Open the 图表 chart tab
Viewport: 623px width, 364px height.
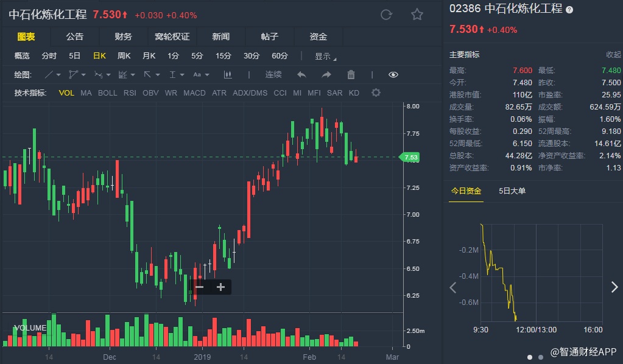(x=26, y=37)
